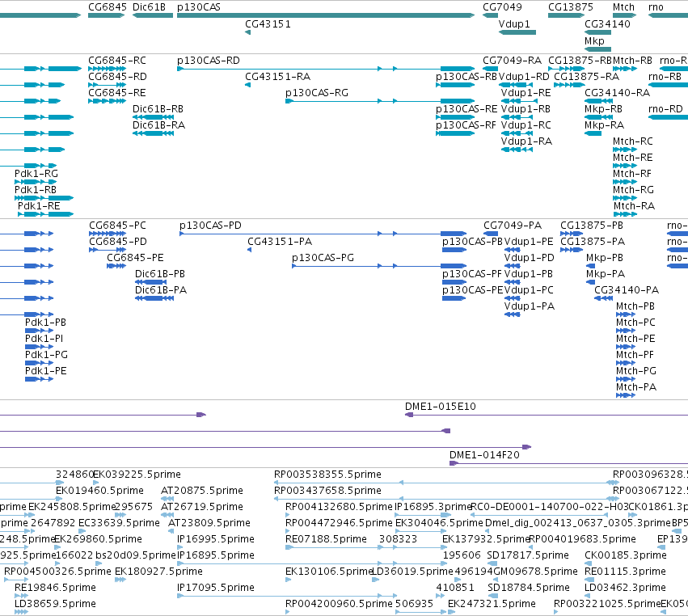Click protein CG13875-PB
The width and height of the screenshot is (688, 616).
coord(572,234)
